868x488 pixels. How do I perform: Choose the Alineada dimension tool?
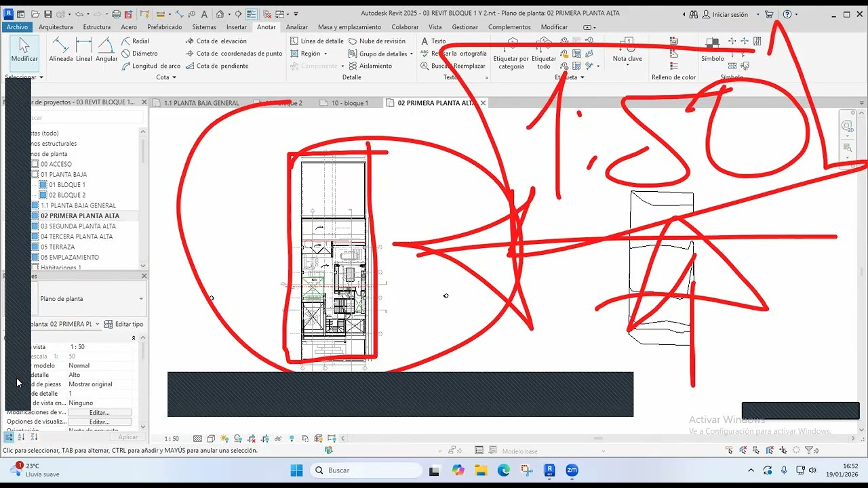61,51
